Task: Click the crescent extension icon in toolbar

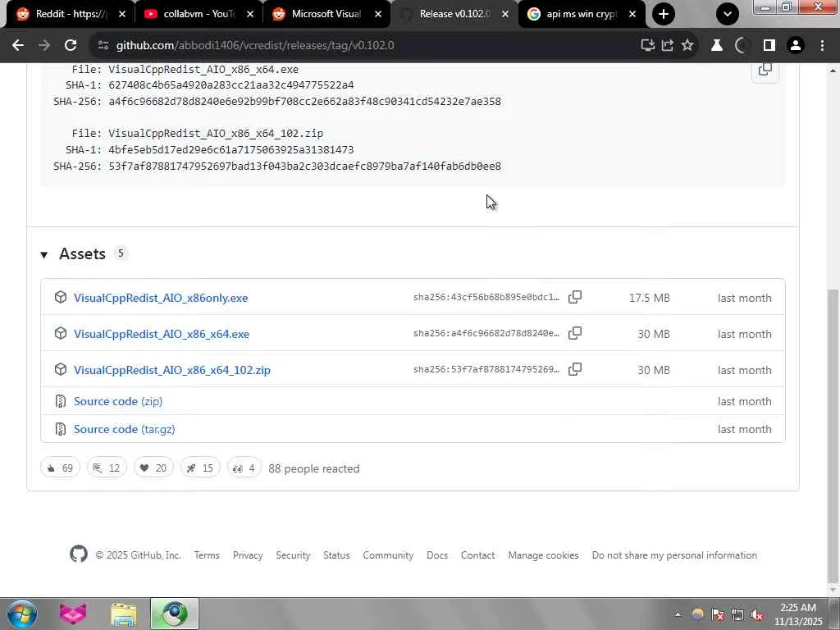Action: coord(742,46)
